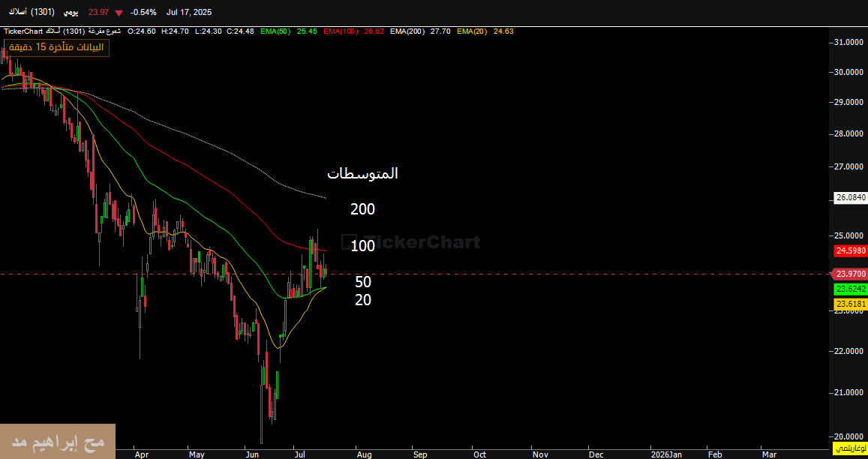868x459 pixels.
Task: Click the date Jul 17, 2025
Action: point(189,12)
